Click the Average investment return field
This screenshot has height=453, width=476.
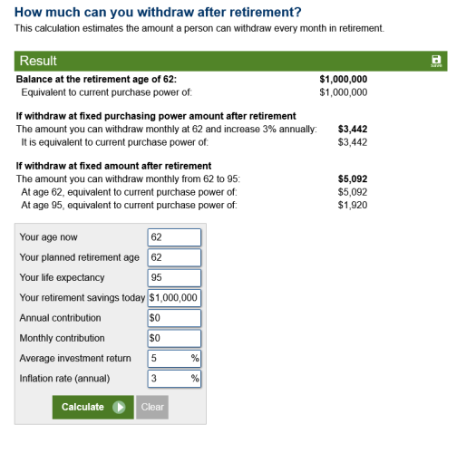pyautogui.click(x=174, y=359)
